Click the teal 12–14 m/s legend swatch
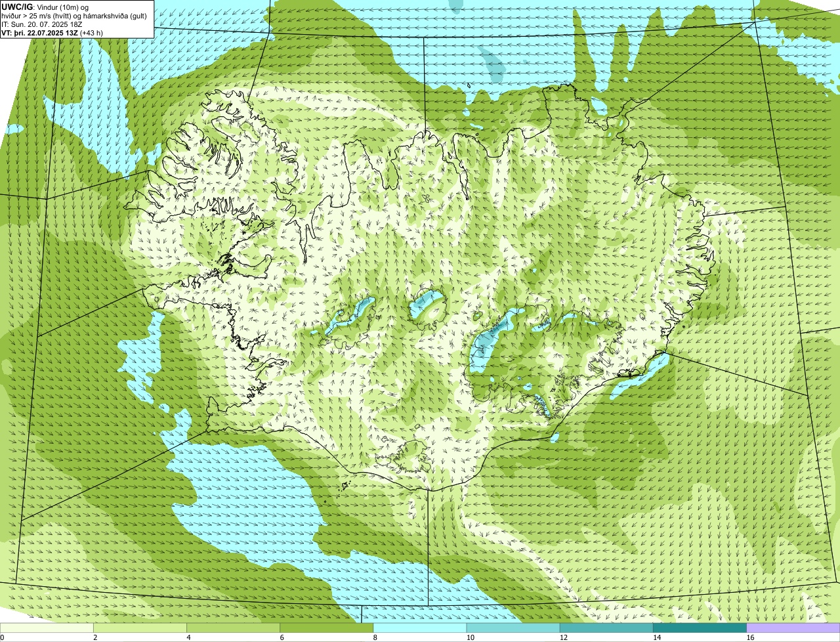This screenshot has width=840, height=642. (606, 628)
